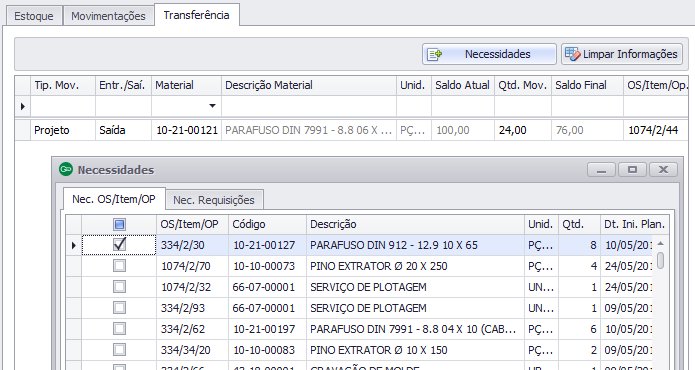Sort by the Tip. Mov. column header
This screenshot has height=370, width=695.
click(x=63, y=85)
